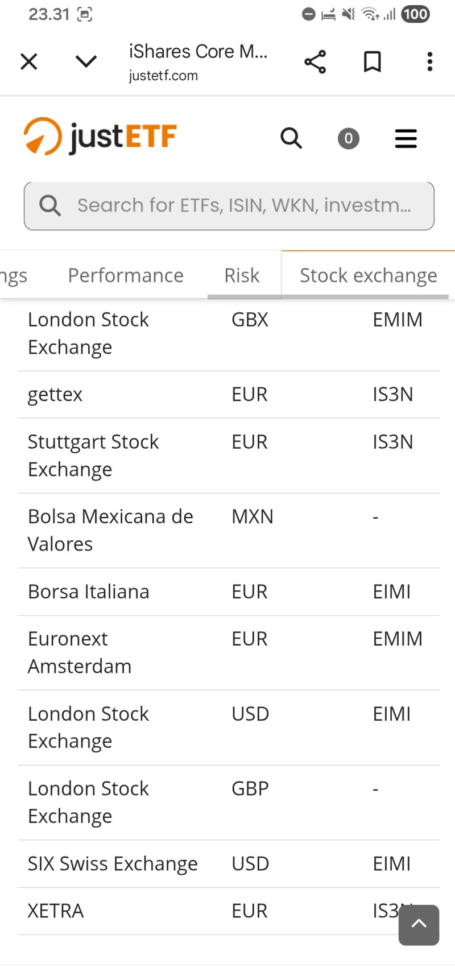Minimize browser with the down chevron
This screenshot has height=980, width=455.
[x=86, y=61]
